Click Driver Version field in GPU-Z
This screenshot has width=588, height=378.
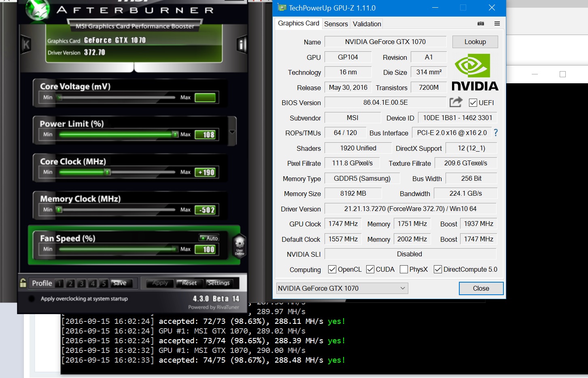[x=410, y=209]
